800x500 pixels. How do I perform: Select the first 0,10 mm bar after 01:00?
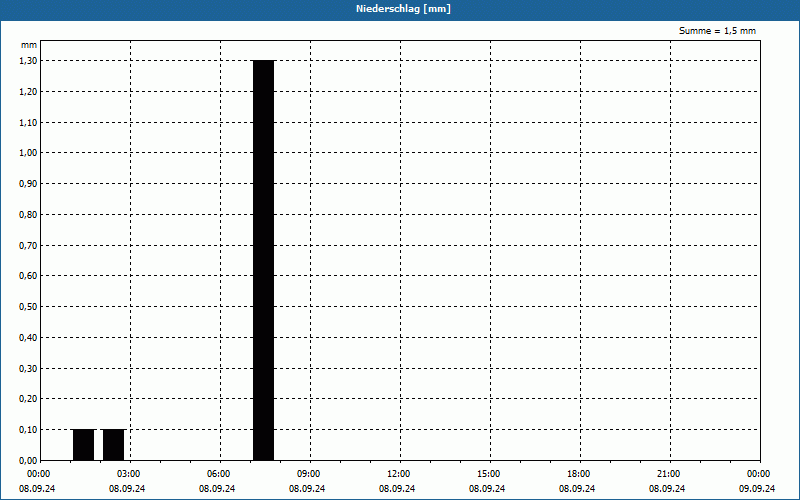tap(84, 445)
